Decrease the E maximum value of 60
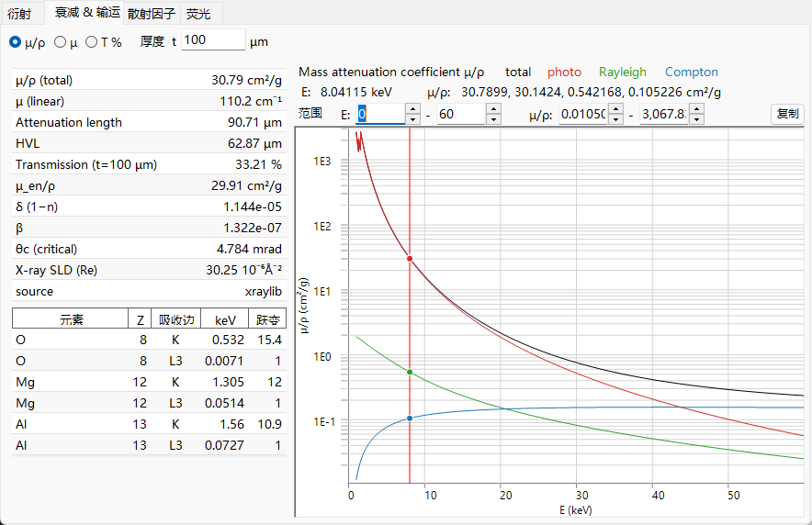The image size is (812, 525). pos(493,119)
